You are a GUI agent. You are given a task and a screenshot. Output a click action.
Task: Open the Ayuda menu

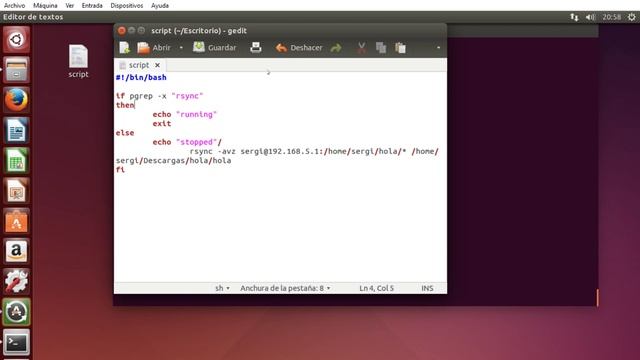(160, 6)
